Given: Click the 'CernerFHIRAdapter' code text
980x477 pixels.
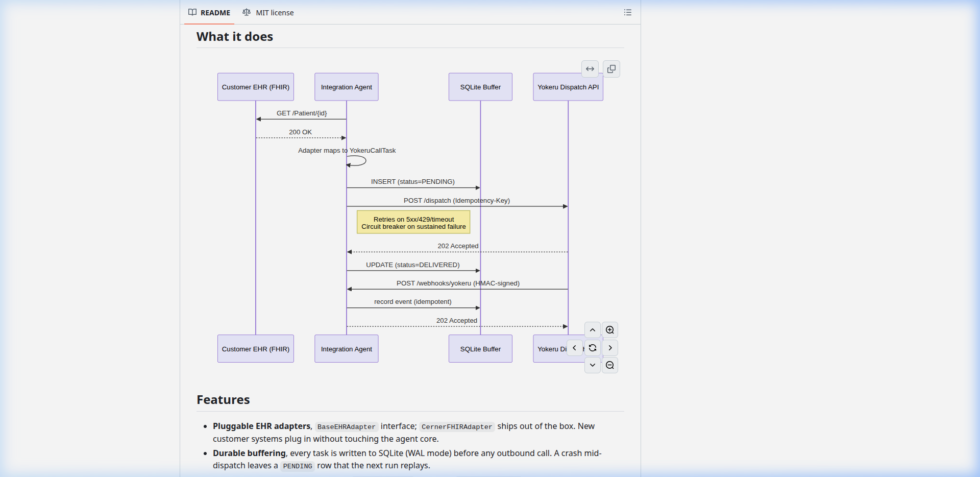Looking at the screenshot, I should click(x=457, y=427).
